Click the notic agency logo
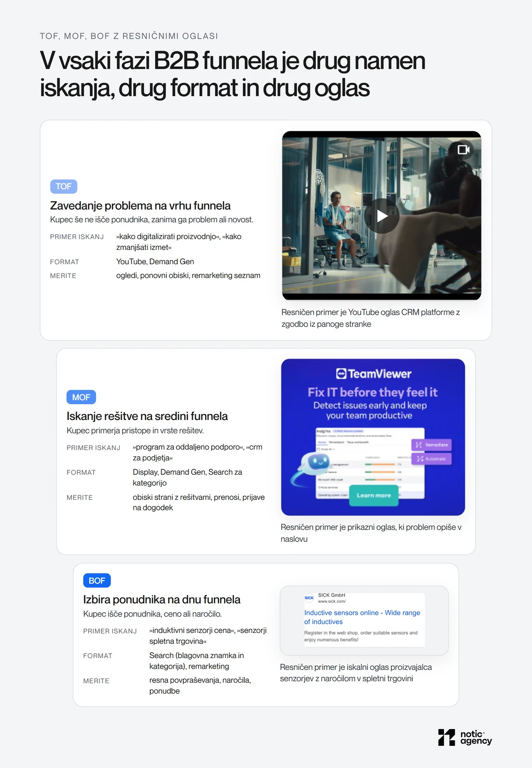 [x=465, y=737]
